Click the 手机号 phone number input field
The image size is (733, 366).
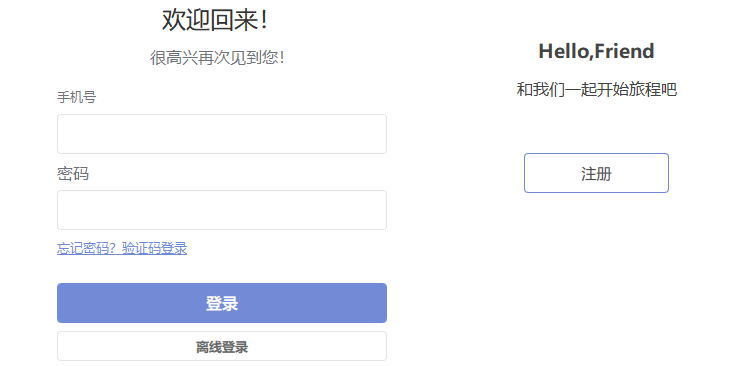pyautogui.click(x=222, y=134)
